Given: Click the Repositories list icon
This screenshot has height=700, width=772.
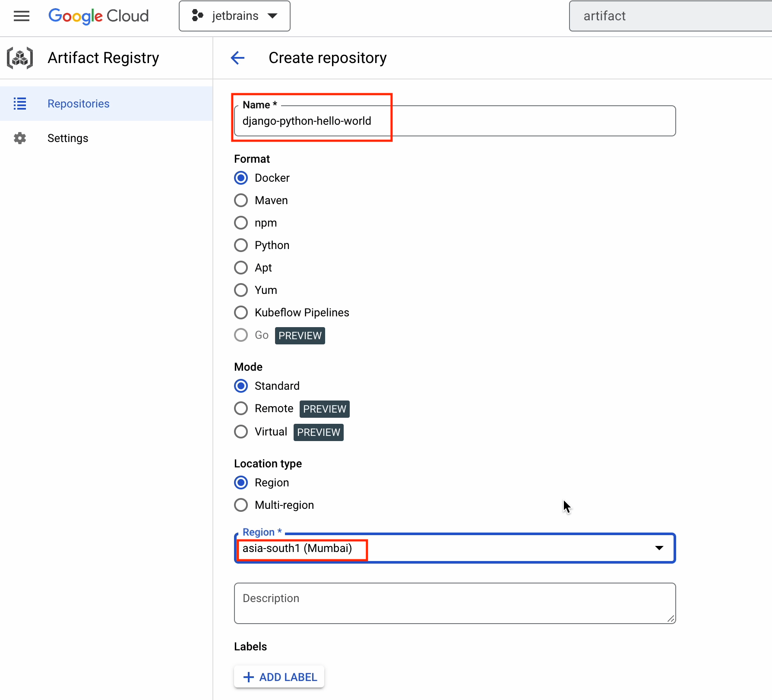Looking at the screenshot, I should point(20,104).
